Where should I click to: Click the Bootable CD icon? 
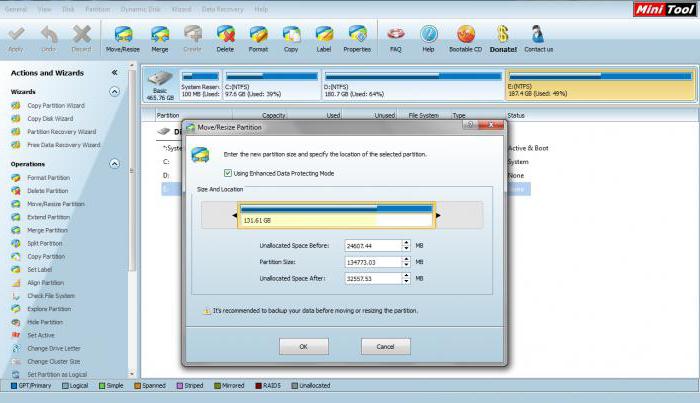[x=466, y=35]
